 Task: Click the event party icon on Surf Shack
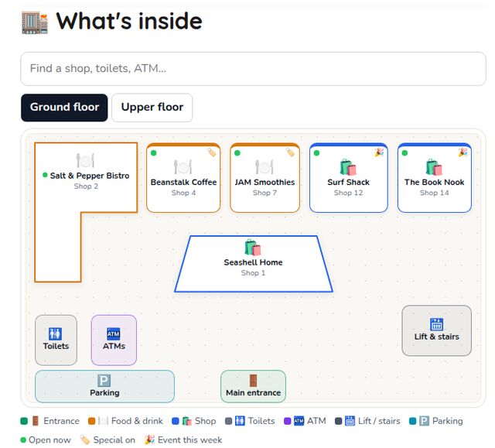(379, 152)
